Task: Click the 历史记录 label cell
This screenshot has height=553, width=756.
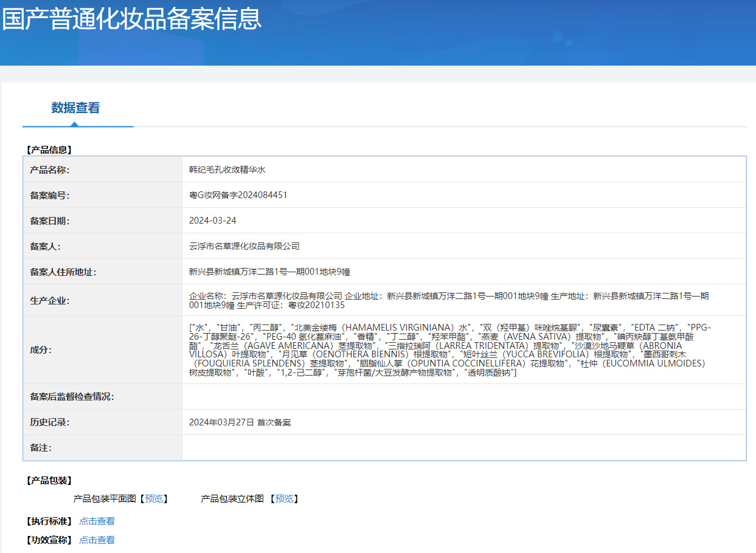Action: pyautogui.click(x=103, y=422)
